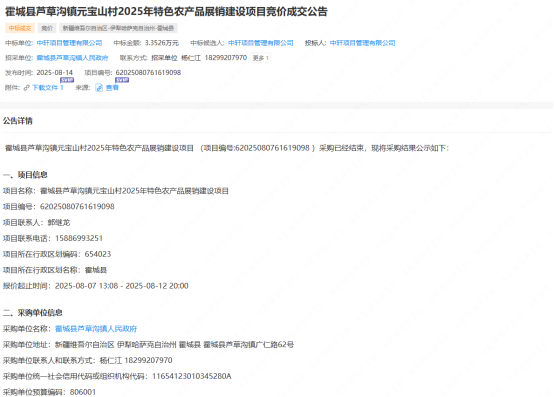Select the 中标成交 orange tag
This screenshot has width=554, height=397.
(x=20, y=28)
